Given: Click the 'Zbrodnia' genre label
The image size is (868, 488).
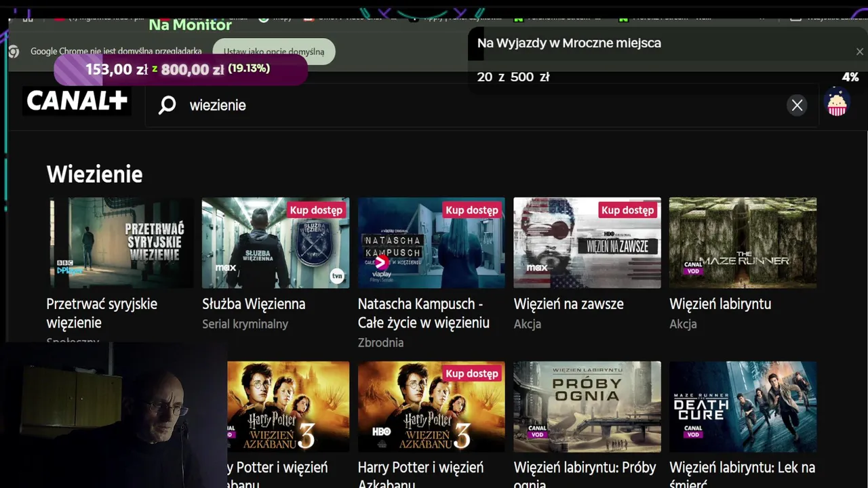Looking at the screenshot, I should click(380, 342).
